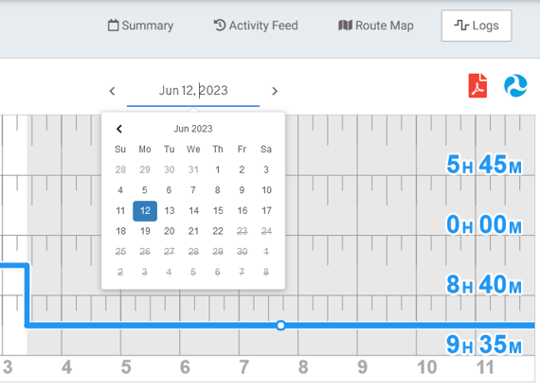The image size is (540, 392).
Task: Choose June 22 in the calendar
Action: click(x=218, y=231)
